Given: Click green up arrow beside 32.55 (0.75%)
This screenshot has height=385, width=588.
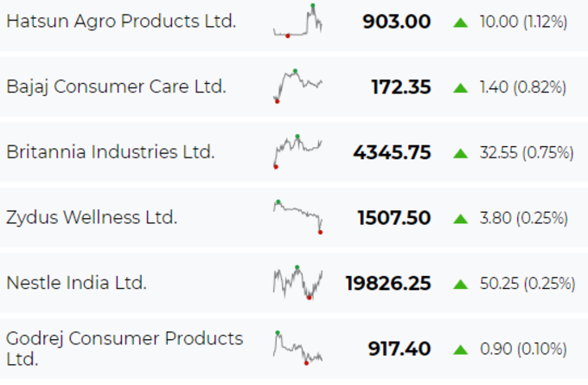Looking at the screenshot, I should (461, 153).
